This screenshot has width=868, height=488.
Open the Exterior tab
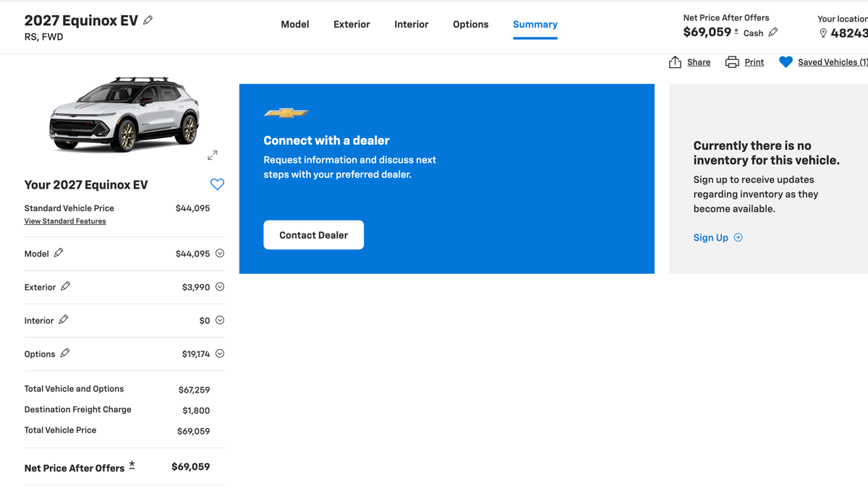point(352,25)
